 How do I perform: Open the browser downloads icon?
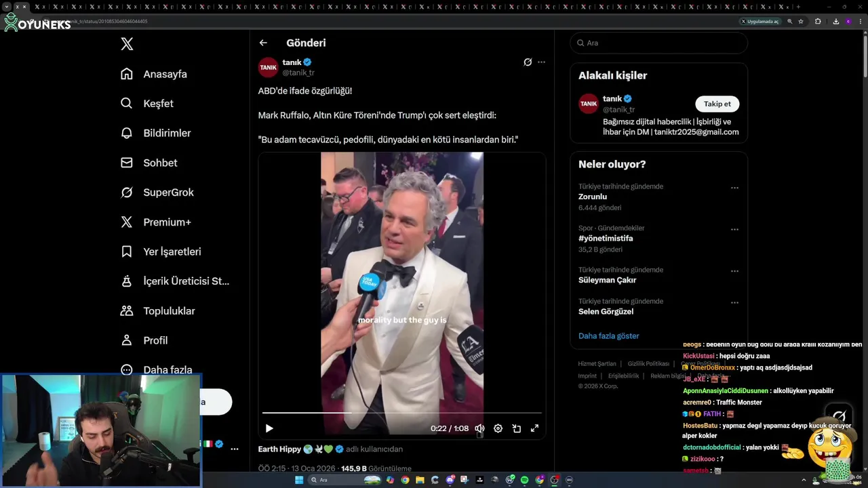[835, 21]
